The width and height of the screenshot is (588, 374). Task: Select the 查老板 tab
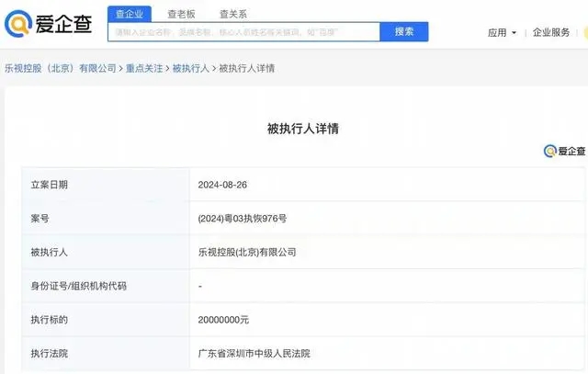click(x=181, y=14)
